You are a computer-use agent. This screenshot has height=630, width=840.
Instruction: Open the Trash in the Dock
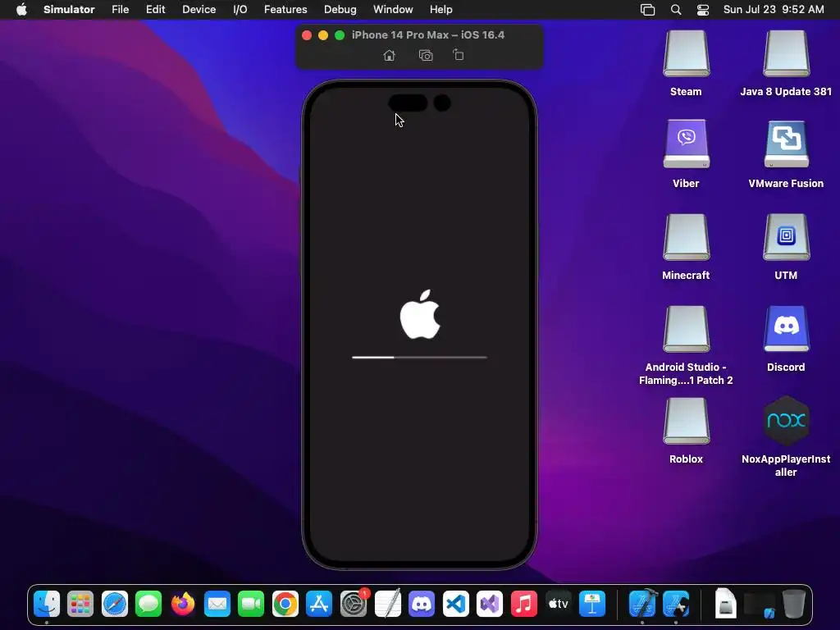point(794,604)
